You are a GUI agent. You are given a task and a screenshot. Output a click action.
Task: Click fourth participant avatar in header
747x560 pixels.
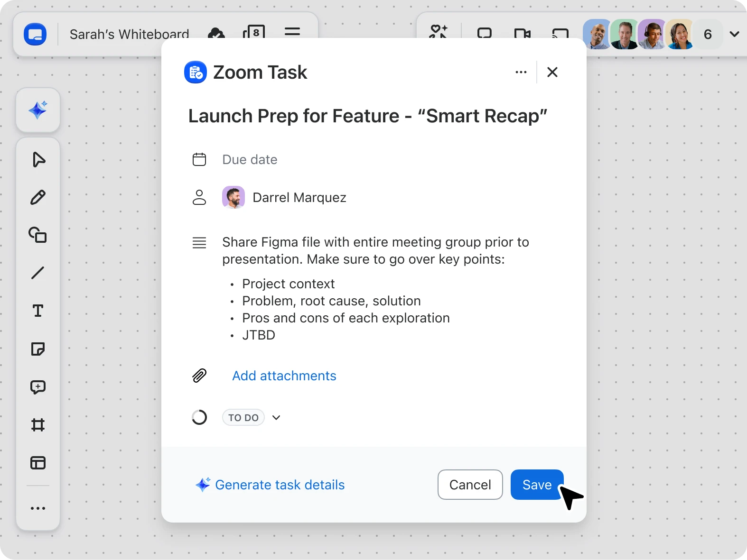pyautogui.click(x=680, y=34)
